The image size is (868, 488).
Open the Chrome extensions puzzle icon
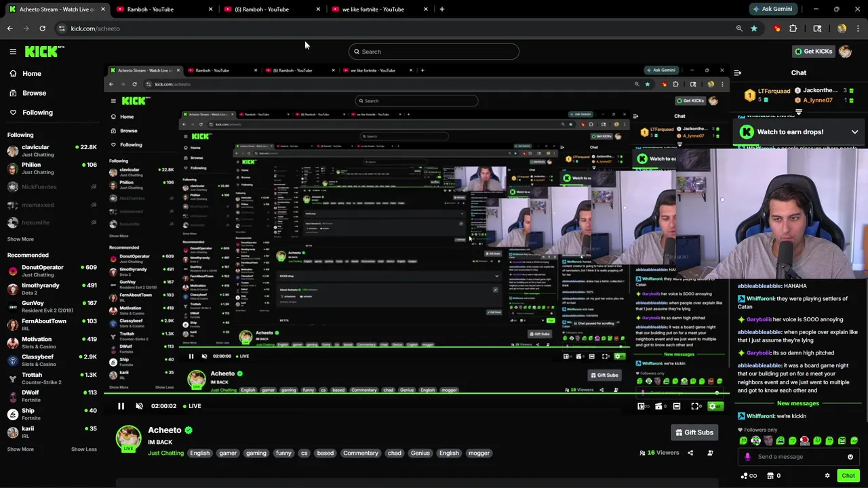click(x=793, y=28)
